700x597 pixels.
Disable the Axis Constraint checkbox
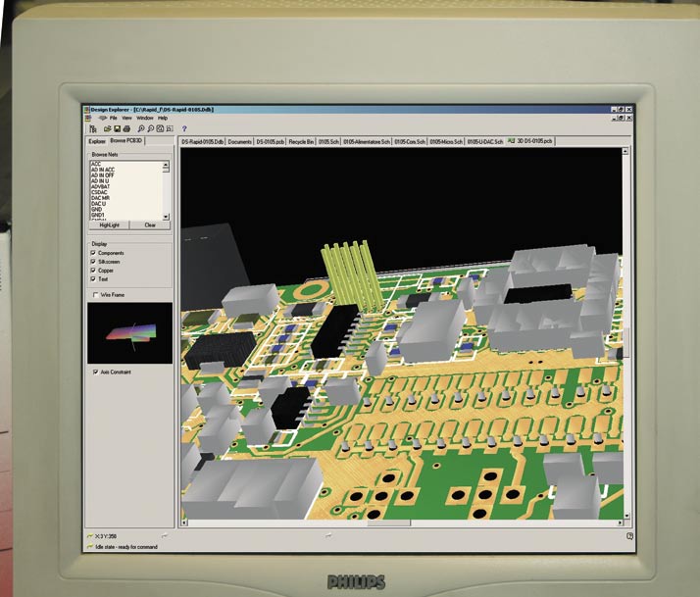[94, 373]
